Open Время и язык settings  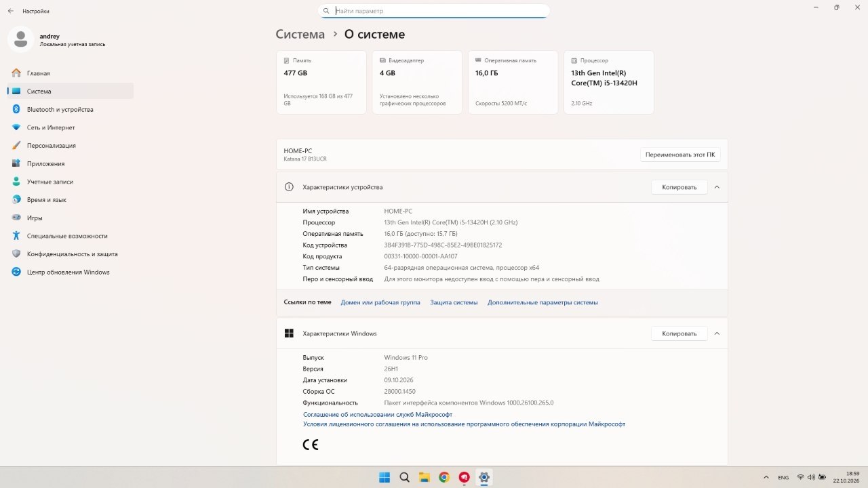click(71, 200)
